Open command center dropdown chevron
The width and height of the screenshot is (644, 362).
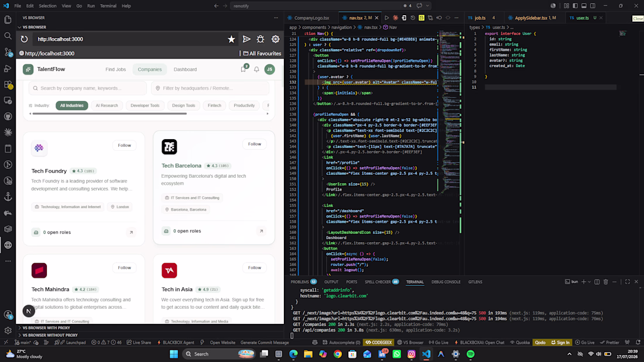[x=427, y=6]
